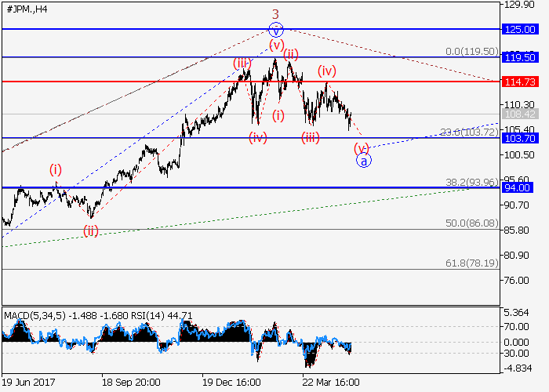Select the 103.70 black price tag
This screenshot has width=549, height=392.
[518, 138]
